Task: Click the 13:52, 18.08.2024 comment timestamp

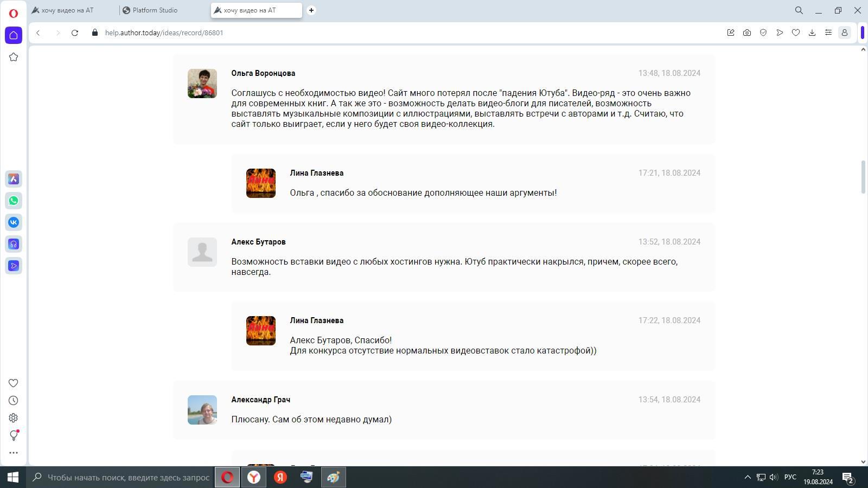Action: 669,242
